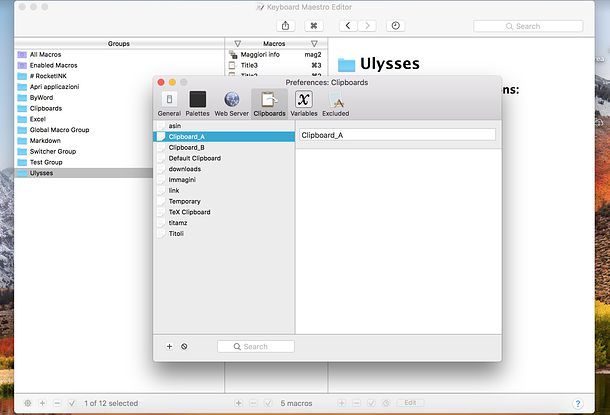Toggle enable checkmark for selected macro

(x=268, y=403)
